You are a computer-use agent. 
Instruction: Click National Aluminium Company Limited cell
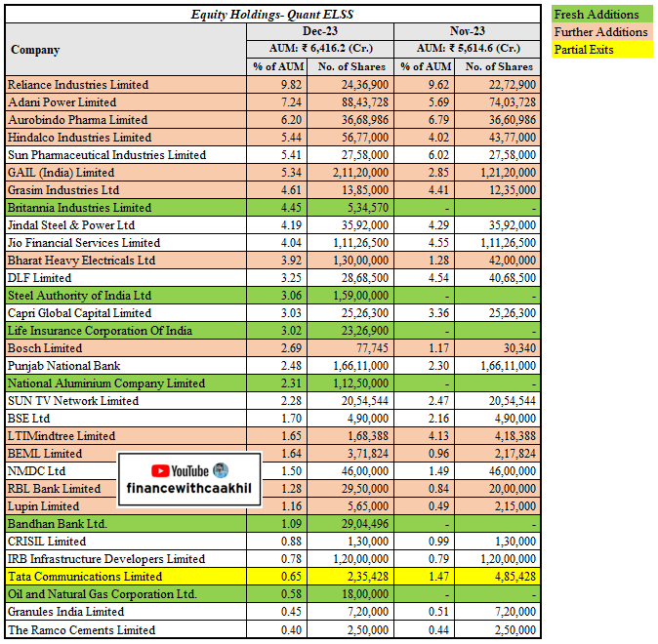[126, 383]
